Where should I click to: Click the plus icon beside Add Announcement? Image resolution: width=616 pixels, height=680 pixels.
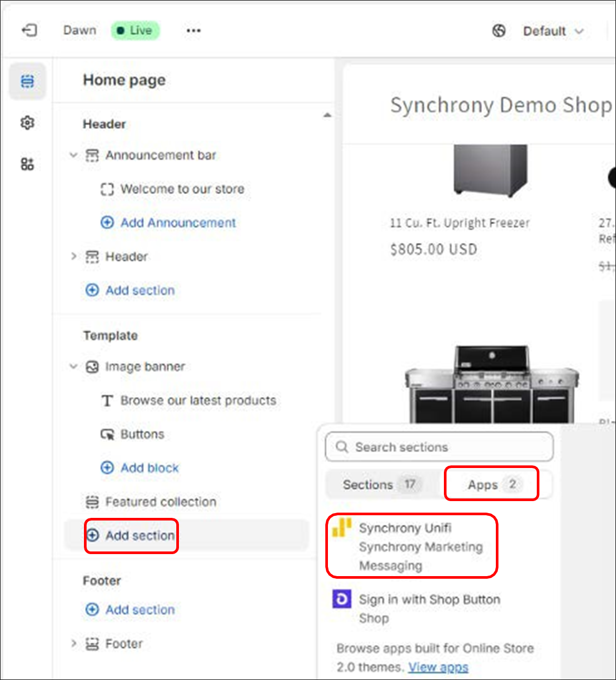click(x=107, y=222)
